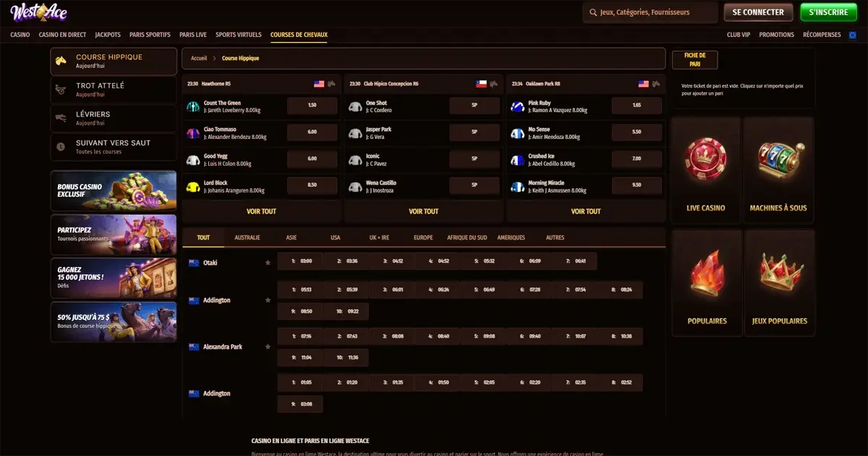The height and width of the screenshot is (456, 868).
Task: Go to Casino en Direct
Action: tap(62, 35)
